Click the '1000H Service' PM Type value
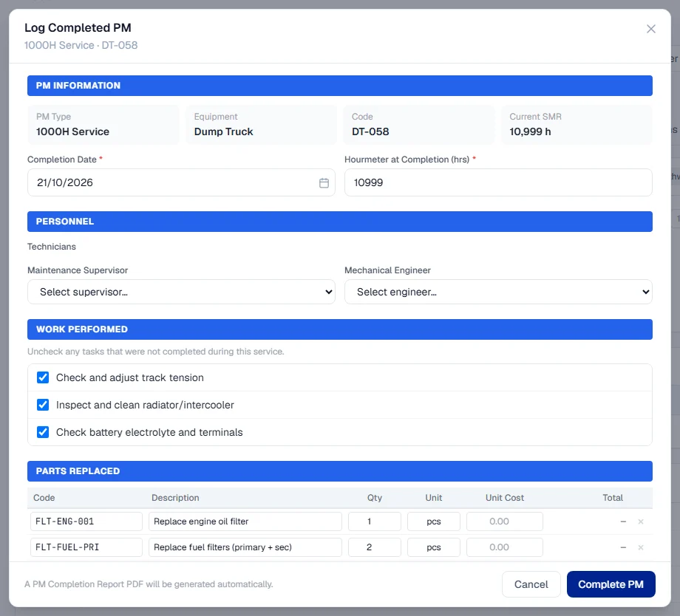The image size is (680, 616). coord(73,131)
